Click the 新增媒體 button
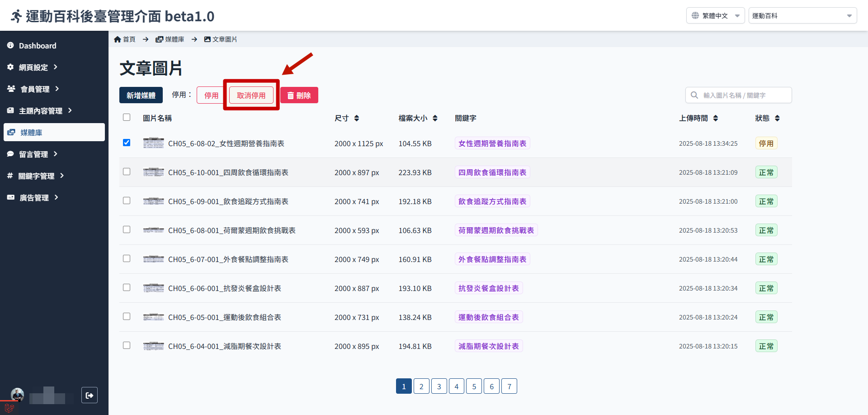 (141, 95)
